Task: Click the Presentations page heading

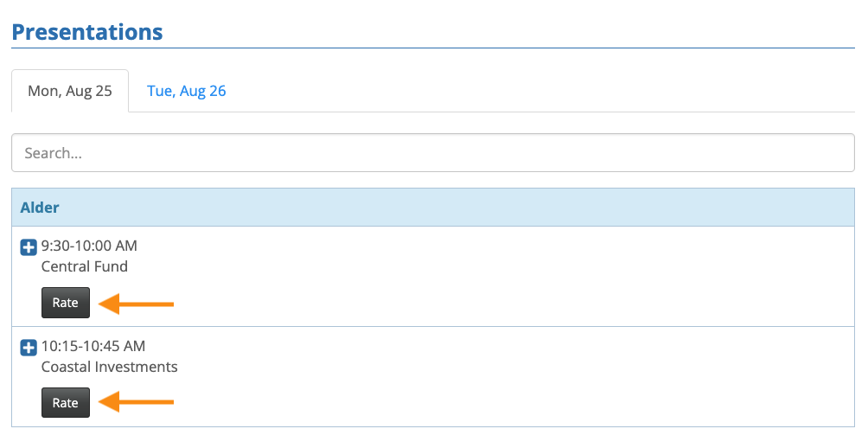Action: pyautogui.click(x=87, y=32)
